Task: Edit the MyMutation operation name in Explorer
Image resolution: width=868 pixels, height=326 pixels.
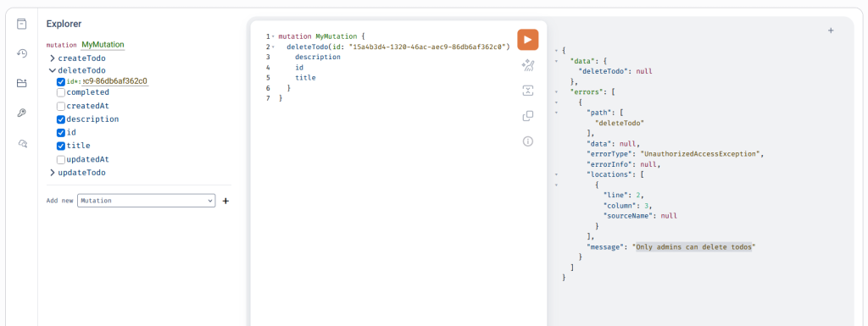Action: 103,45
